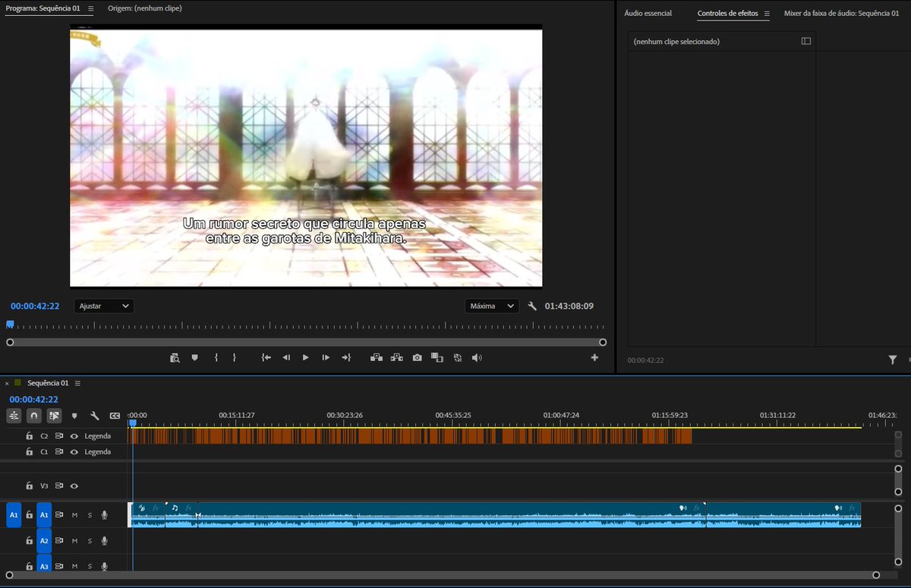The height and width of the screenshot is (588, 911).
Task: Open the Ajustar zoom level dropdown
Action: [x=104, y=306]
